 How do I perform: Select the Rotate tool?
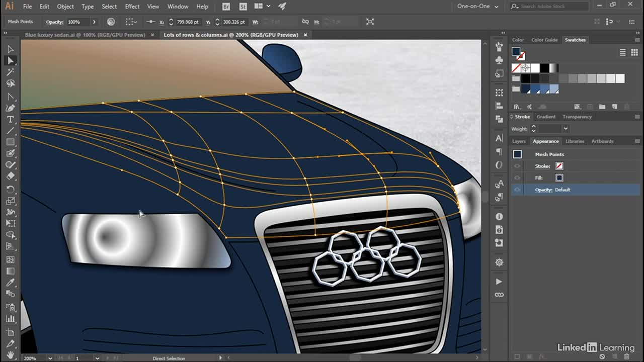(10, 190)
